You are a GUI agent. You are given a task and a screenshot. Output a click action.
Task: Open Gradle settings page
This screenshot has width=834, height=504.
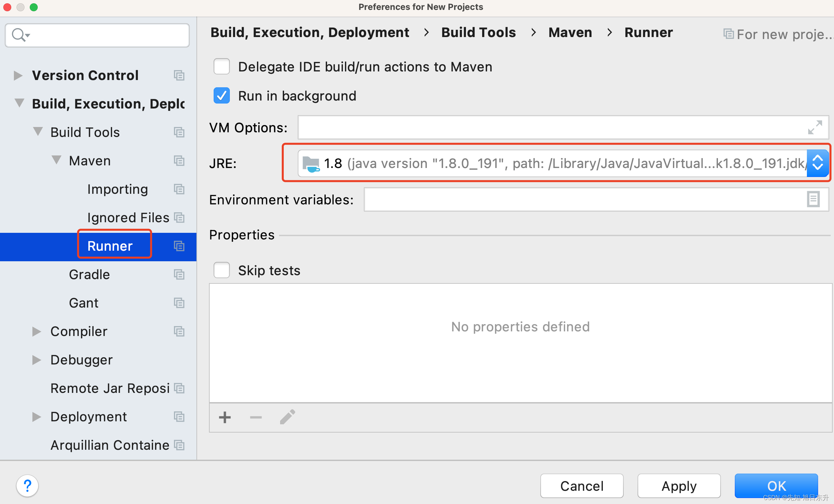click(x=89, y=274)
